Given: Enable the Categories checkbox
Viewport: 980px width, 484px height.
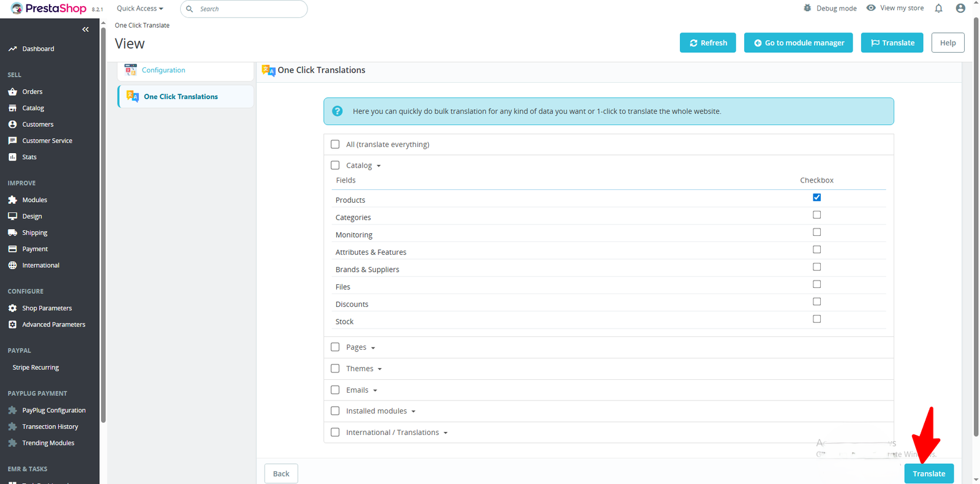Looking at the screenshot, I should (816, 215).
